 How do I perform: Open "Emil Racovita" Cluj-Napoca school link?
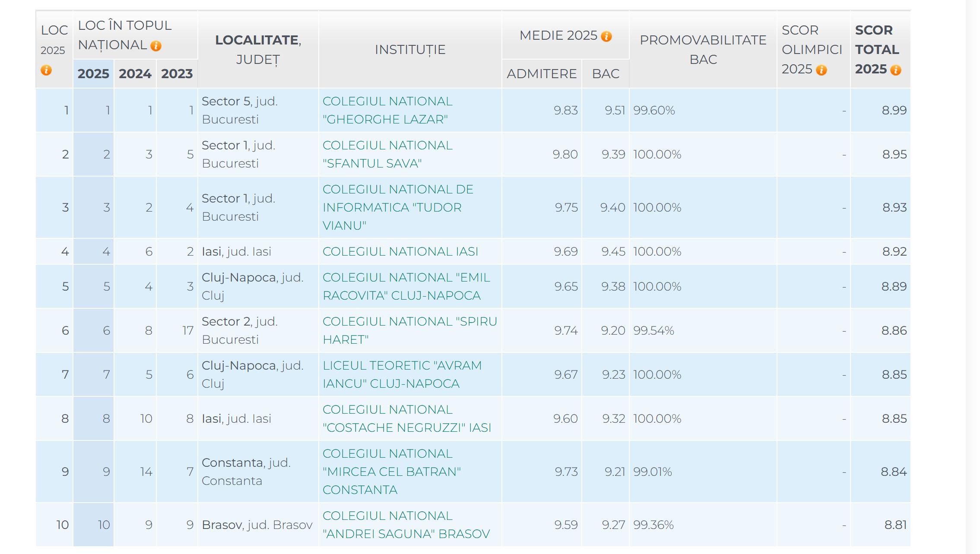[406, 286]
